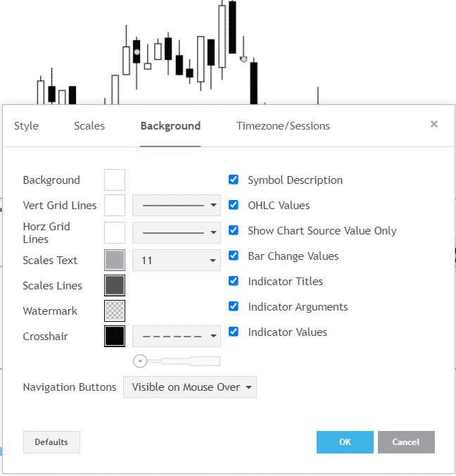Image resolution: width=456 pixels, height=476 pixels.
Task: Open the Crosshair line style dropdown
Action: tap(177, 337)
